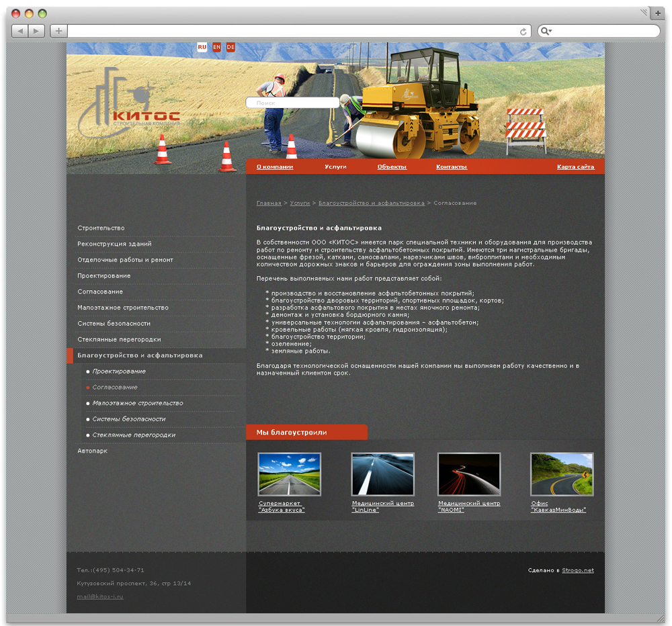Open the Услуги menu item
The height and width of the screenshot is (626, 672).
pyautogui.click(x=335, y=167)
